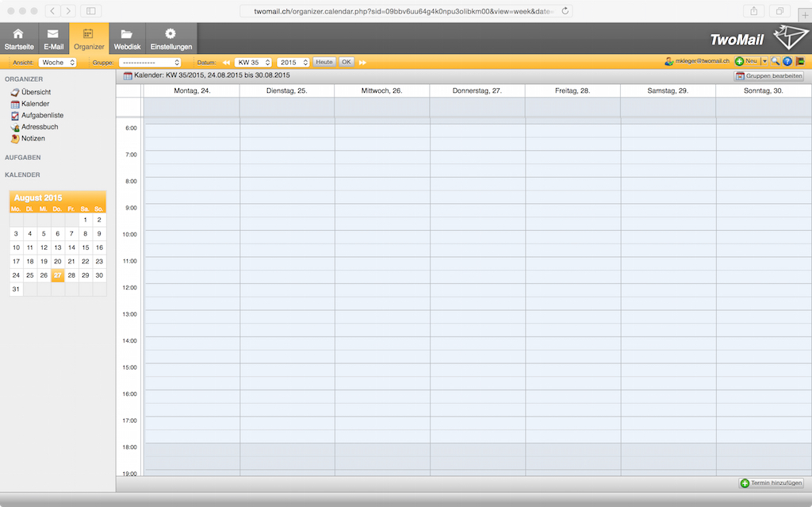Click Freitag, 28. column header
812x507 pixels.
coord(573,90)
